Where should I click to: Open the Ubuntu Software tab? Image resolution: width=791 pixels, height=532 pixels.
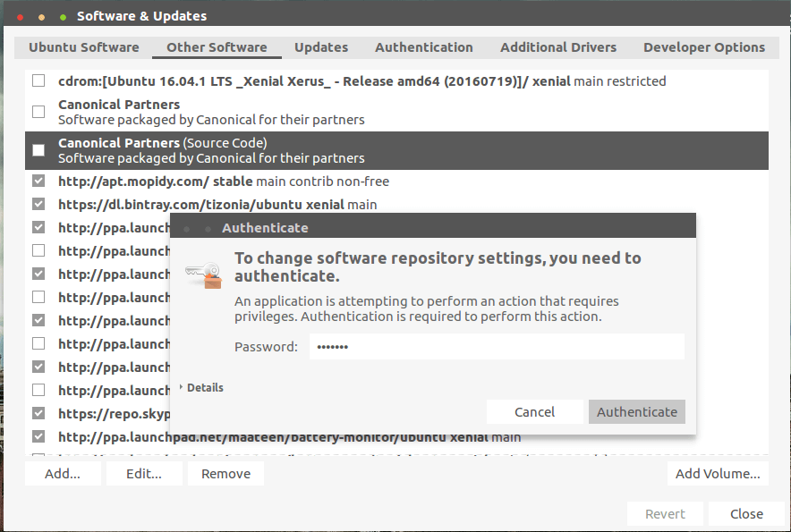pos(84,47)
